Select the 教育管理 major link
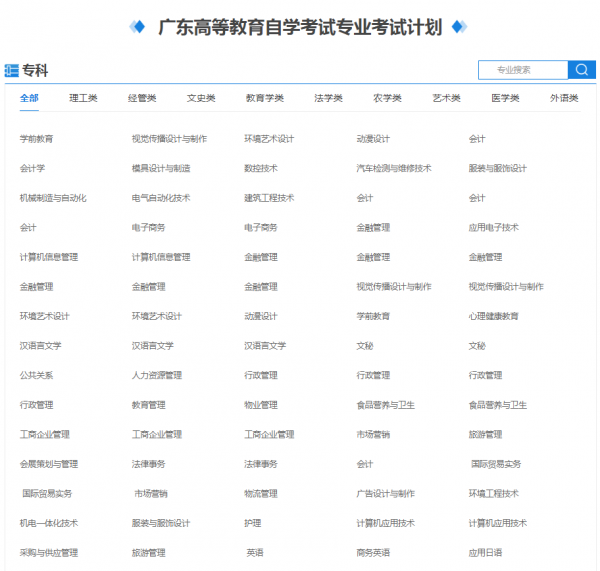 click(x=148, y=405)
